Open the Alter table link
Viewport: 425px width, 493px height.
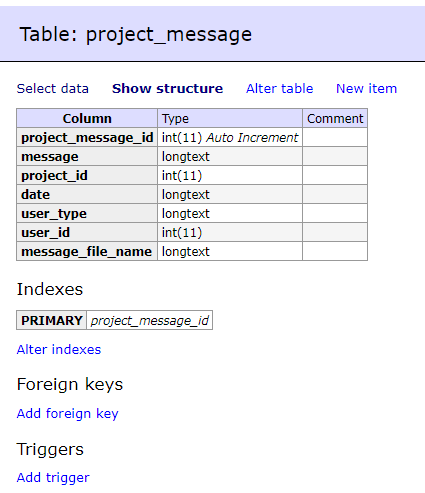(x=280, y=89)
